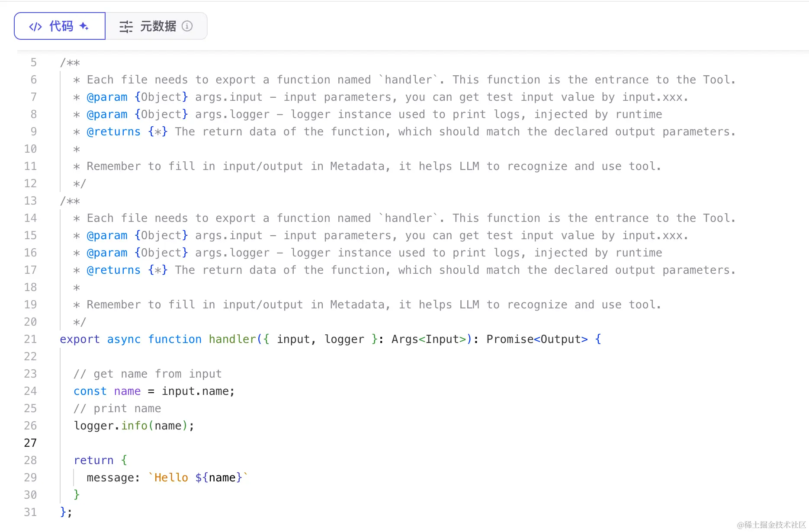Click the AI sparkle icon beside 代码

pyautogui.click(x=84, y=26)
